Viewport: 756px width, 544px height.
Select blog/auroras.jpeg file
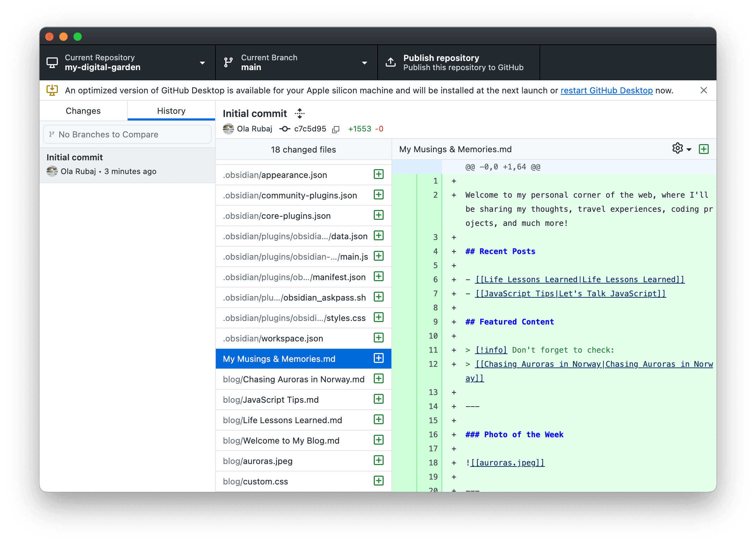(304, 461)
